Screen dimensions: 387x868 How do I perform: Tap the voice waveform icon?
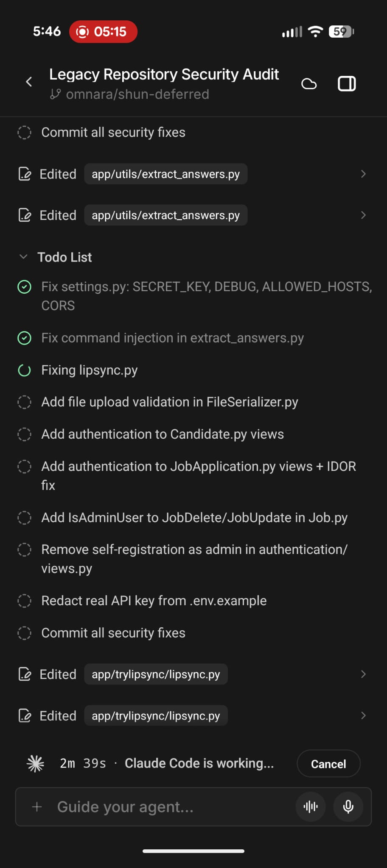click(311, 807)
